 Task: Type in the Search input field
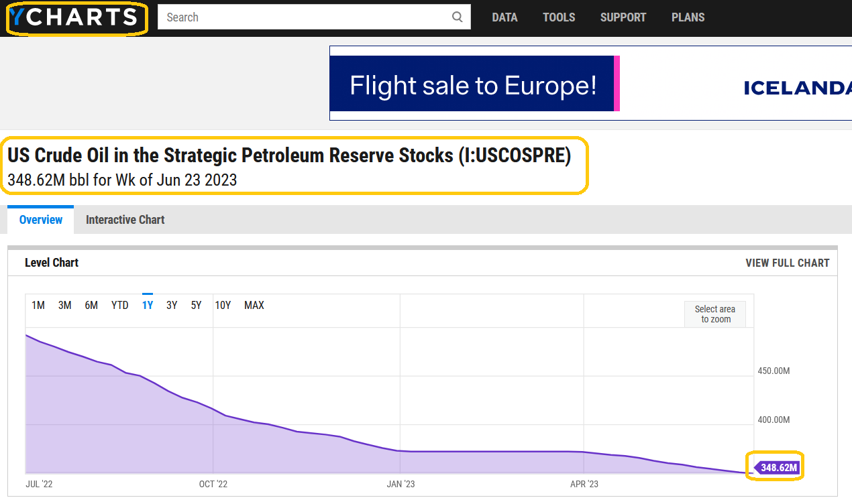click(302, 17)
